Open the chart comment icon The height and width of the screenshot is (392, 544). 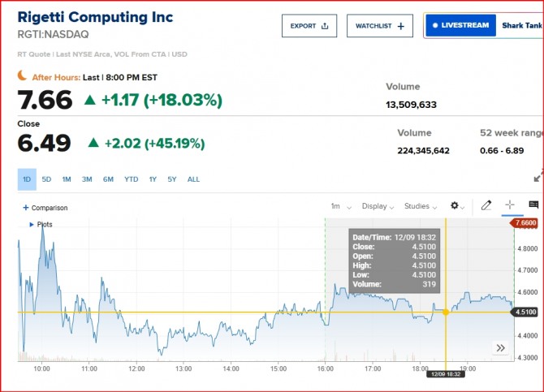point(533,206)
